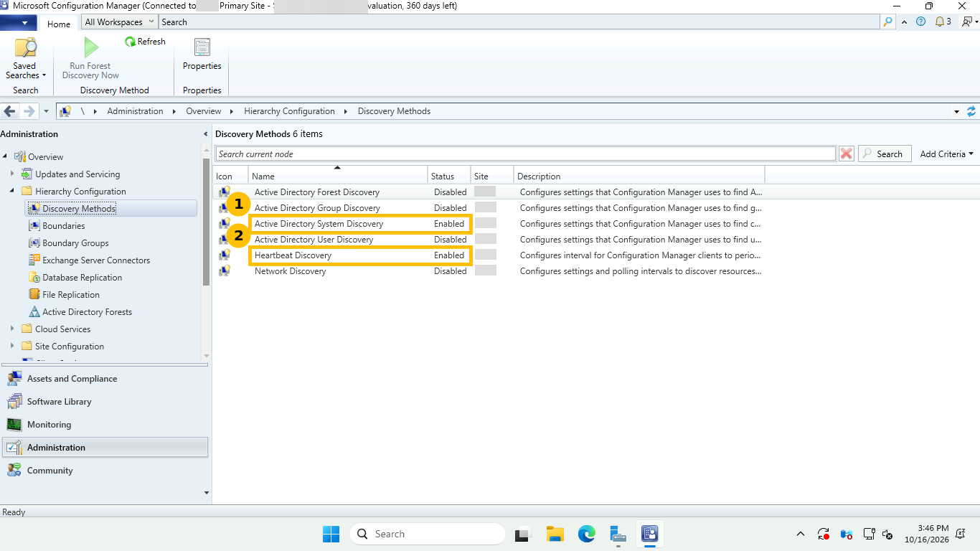980x551 pixels.
Task: Sort list by the Status column header
Action: click(448, 176)
